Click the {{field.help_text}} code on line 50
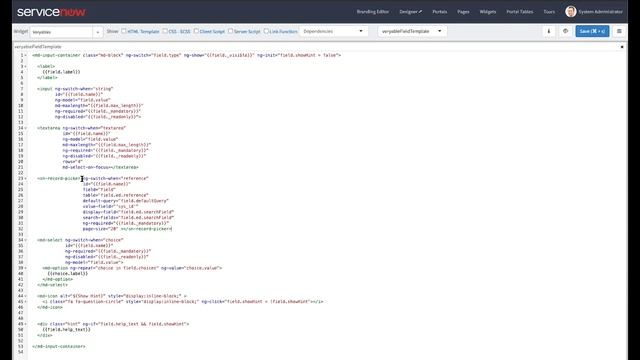 (x=67, y=329)
